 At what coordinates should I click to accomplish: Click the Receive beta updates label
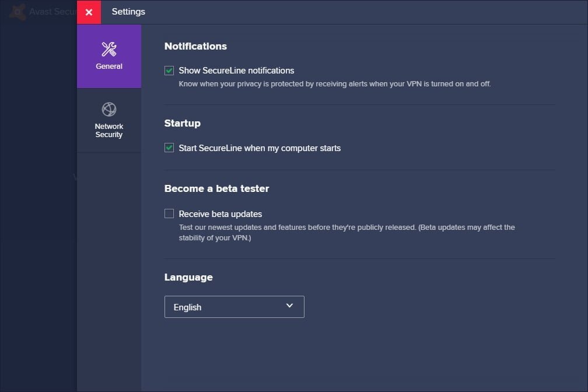pos(220,214)
